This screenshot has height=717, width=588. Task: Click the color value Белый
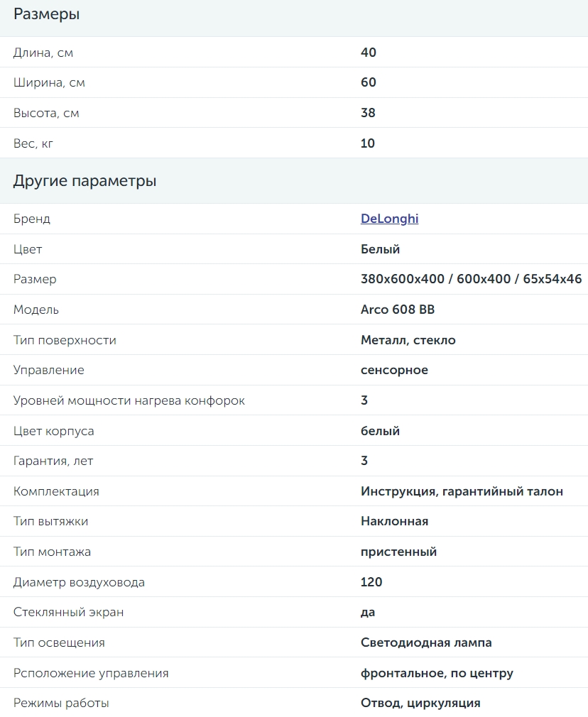[x=380, y=249]
